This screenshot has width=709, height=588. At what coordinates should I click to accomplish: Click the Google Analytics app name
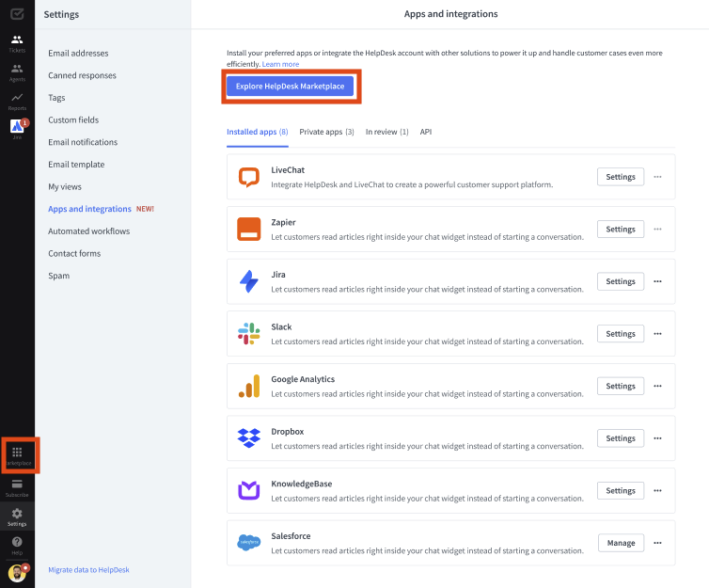click(303, 379)
